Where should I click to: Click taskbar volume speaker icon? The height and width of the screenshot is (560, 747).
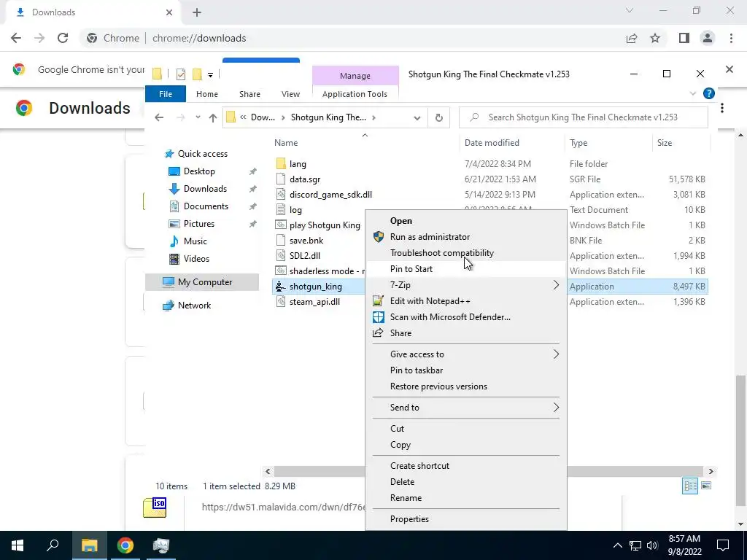[652, 545]
